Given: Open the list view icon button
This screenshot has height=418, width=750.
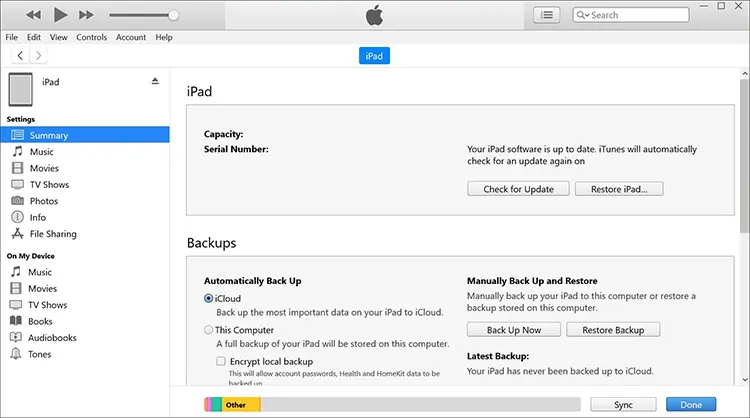Looking at the screenshot, I should click(x=547, y=15).
